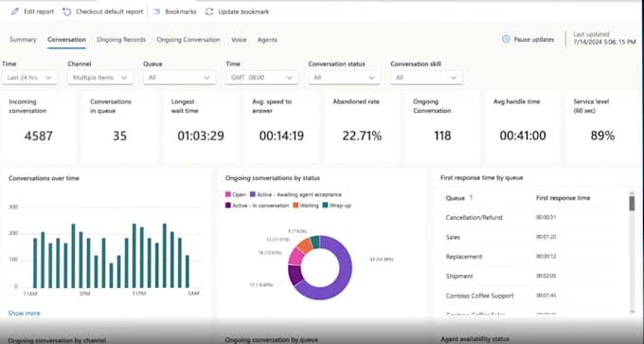Click the Queue column header
Viewport: 644px width, 344px height.
456,198
